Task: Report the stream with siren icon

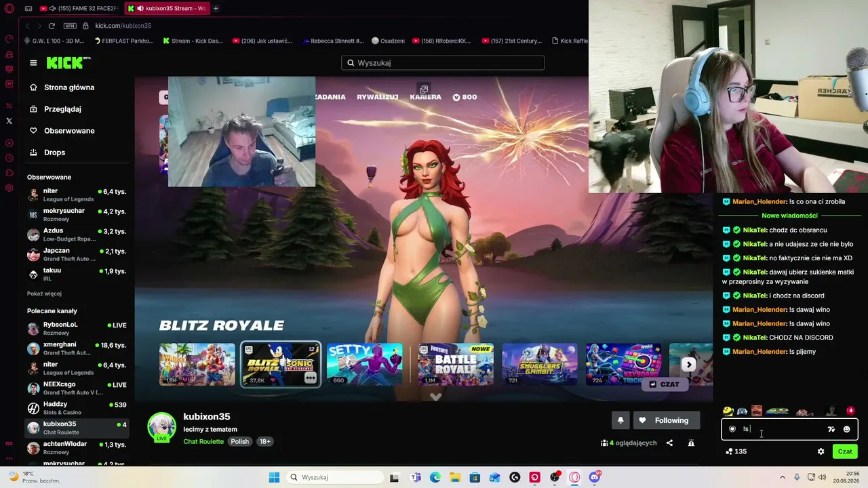Action: 691,443
